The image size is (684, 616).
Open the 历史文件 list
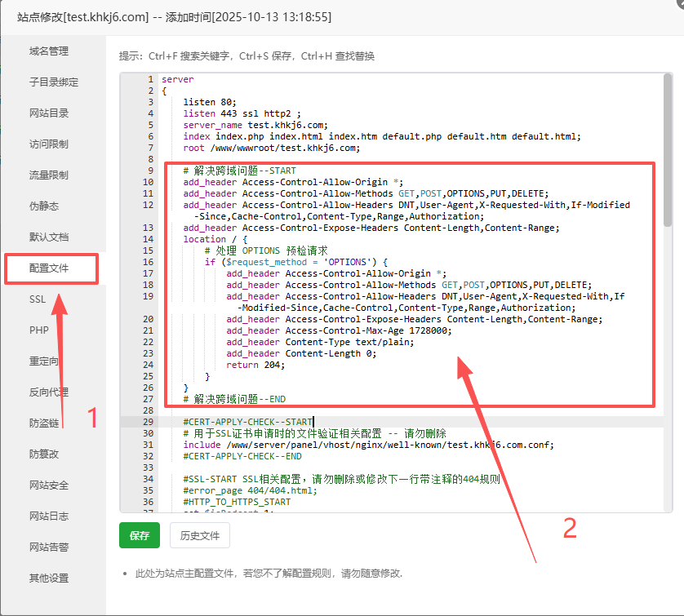point(200,535)
